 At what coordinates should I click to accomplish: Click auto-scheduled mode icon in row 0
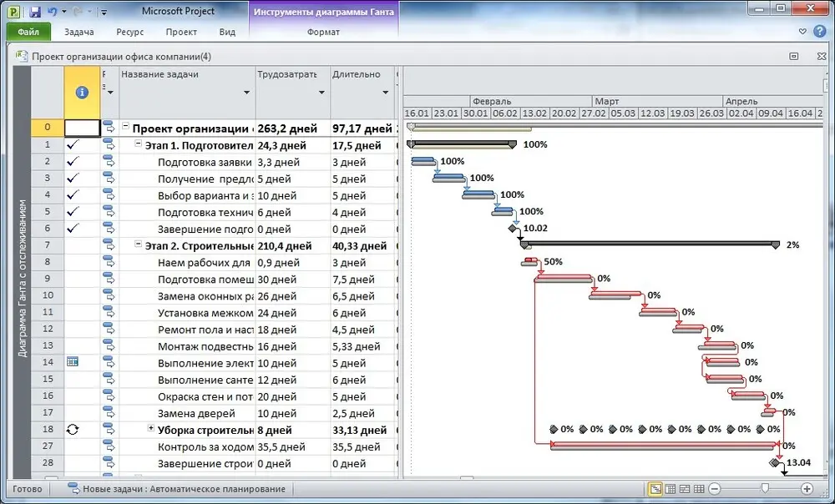[x=109, y=127]
